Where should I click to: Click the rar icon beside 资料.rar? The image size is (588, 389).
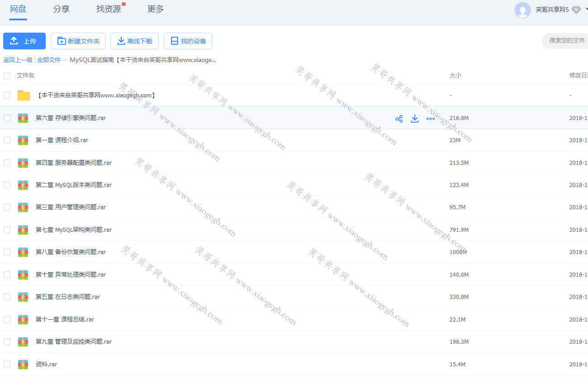tap(23, 364)
